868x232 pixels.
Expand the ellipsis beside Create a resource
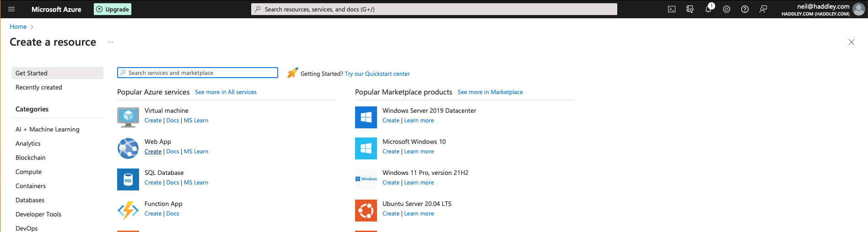[111, 42]
